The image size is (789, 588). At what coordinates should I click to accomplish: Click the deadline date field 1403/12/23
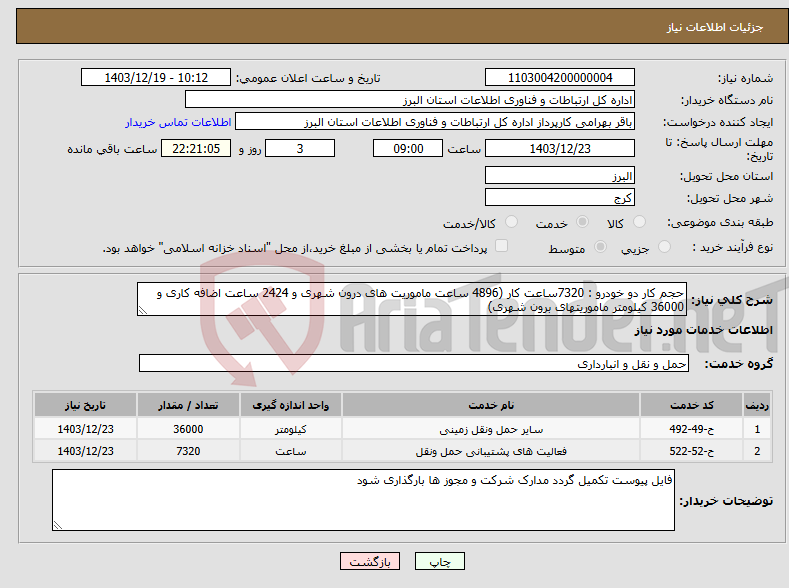click(x=560, y=148)
